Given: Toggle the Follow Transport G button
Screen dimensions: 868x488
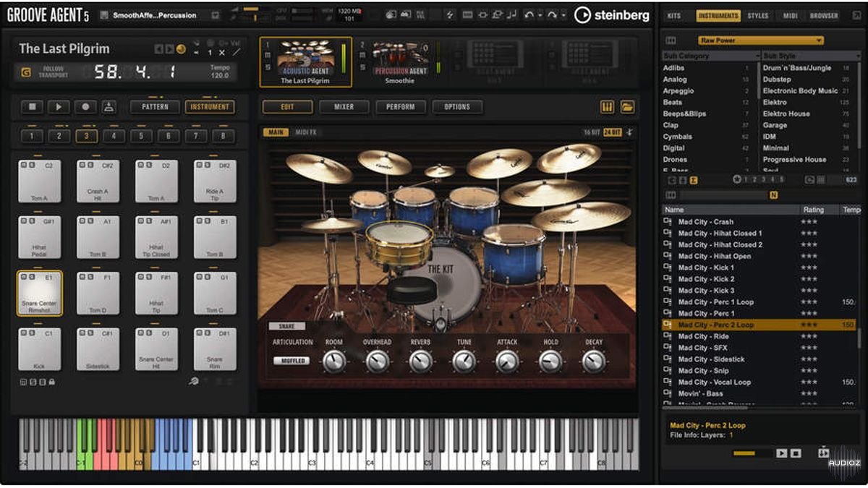Looking at the screenshot, I should [x=26, y=72].
